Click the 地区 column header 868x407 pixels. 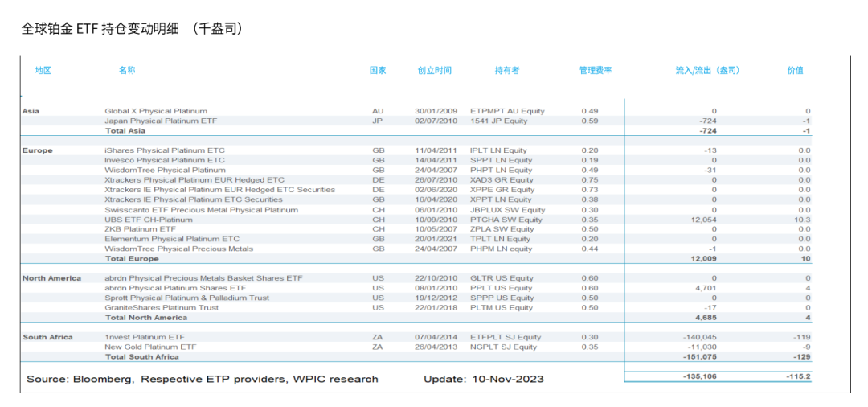43,70
